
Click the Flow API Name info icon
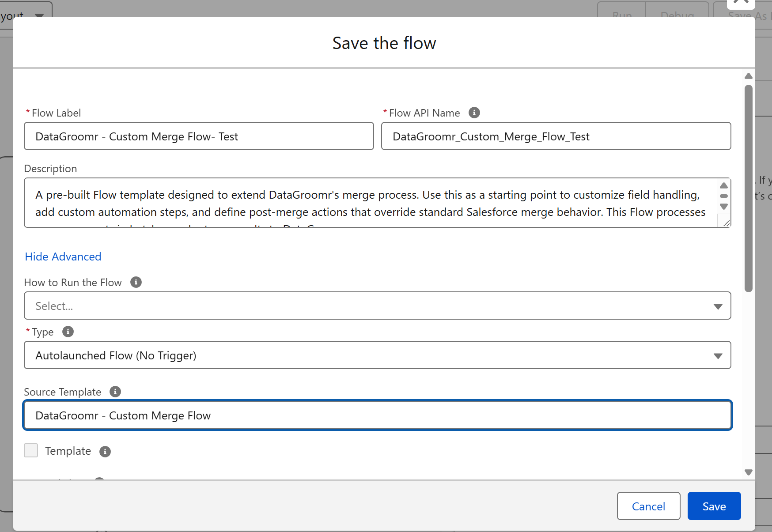click(x=474, y=113)
